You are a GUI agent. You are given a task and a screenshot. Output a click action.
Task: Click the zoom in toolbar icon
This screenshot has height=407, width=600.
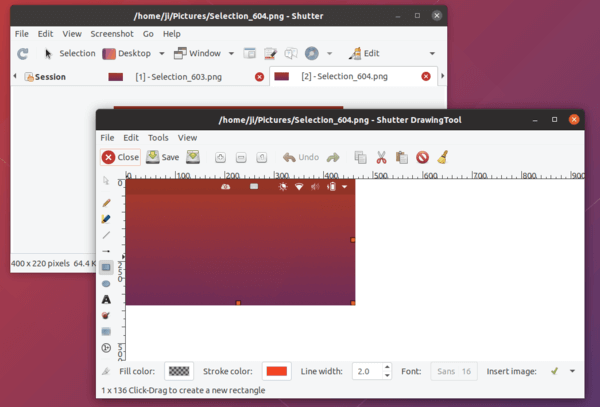[x=220, y=158]
